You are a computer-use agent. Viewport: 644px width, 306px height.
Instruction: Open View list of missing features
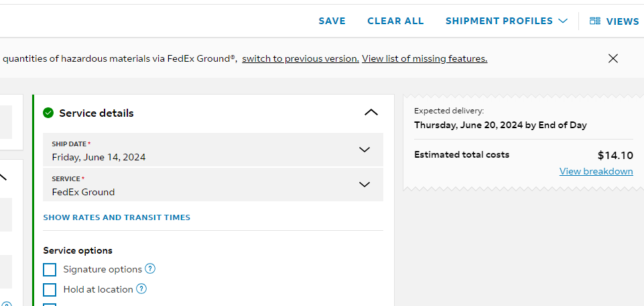tap(425, 58)
